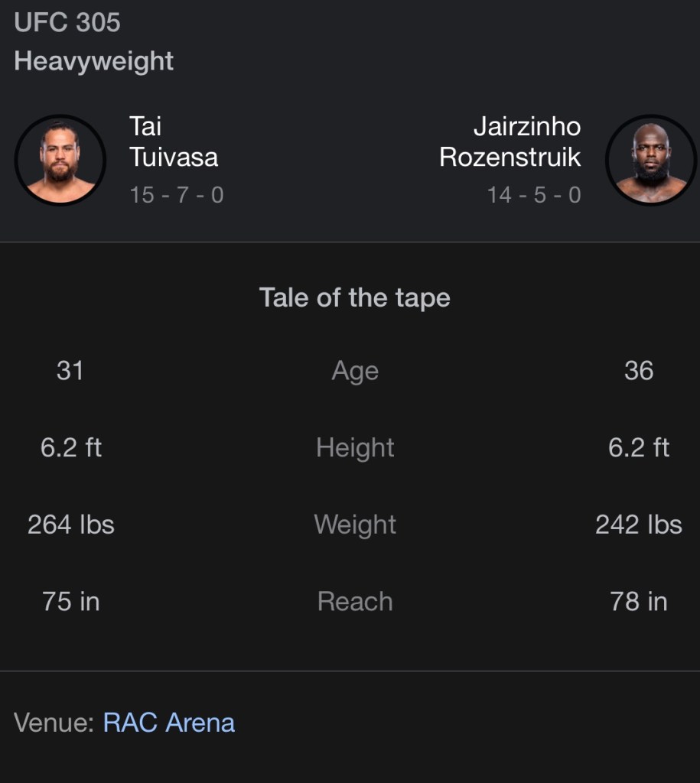Click Tuivasa's 75 in reach value
The width and height of the screenshot is (700, 783).
(71, 602)
